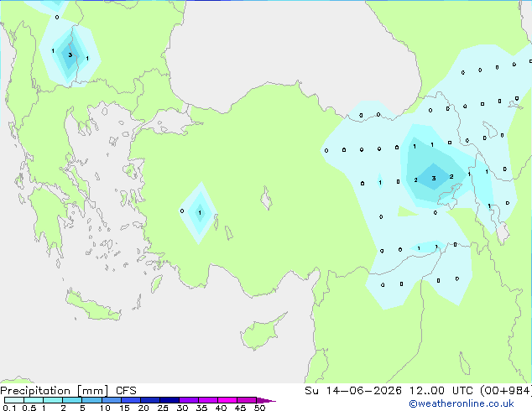This screenshot has height=411, width=532.
Task: Click the '3' value in the Balkans
Action: click(x=70, y=55)
